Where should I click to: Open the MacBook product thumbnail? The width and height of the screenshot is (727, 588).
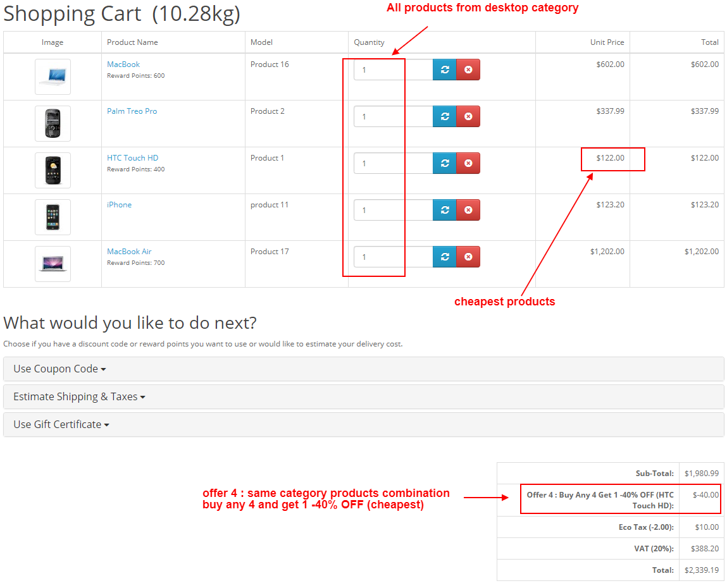coord(53,77)
